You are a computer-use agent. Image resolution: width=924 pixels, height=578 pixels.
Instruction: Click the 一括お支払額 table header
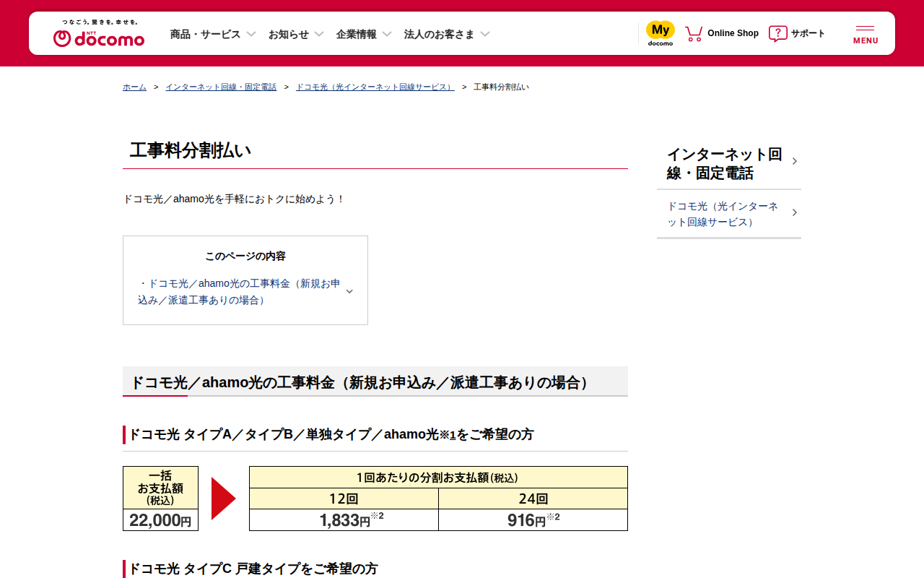pos(160,488)
